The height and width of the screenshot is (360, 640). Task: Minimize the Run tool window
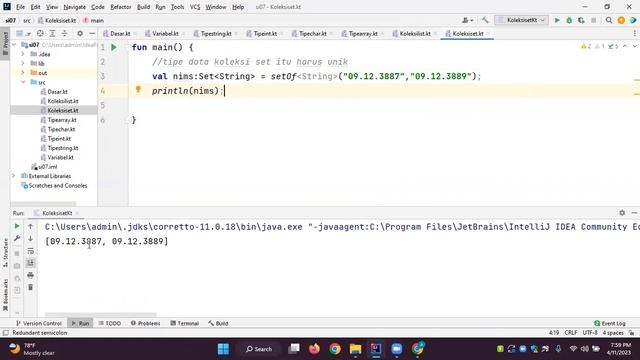click(x=634, y=213)
